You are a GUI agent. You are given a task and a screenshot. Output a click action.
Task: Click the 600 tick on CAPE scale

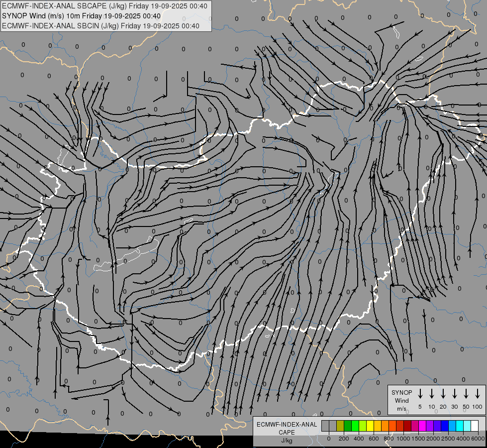(374, 439)
